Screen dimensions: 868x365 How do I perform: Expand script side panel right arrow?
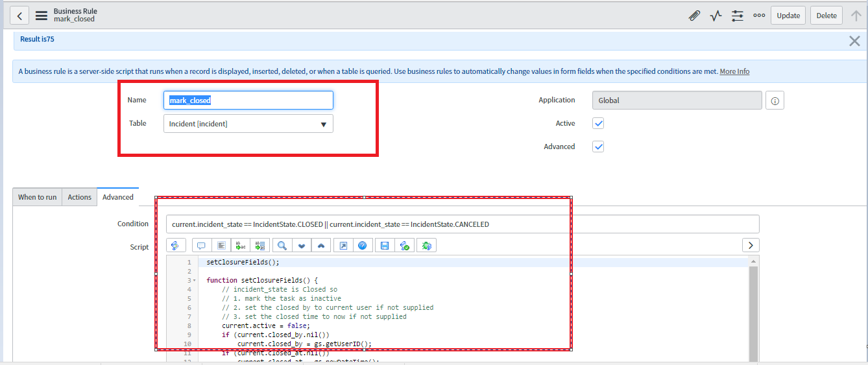(751, 246)
